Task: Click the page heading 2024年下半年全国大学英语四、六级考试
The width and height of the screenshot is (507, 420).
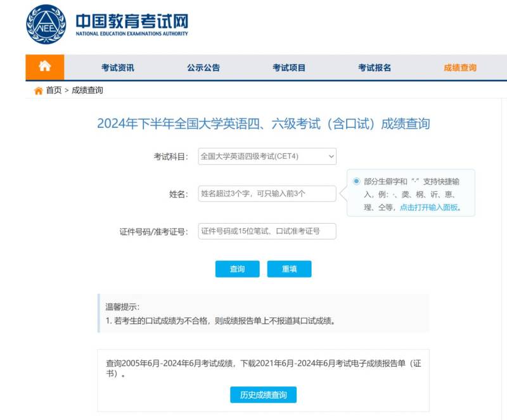Action: pos(264,124)
